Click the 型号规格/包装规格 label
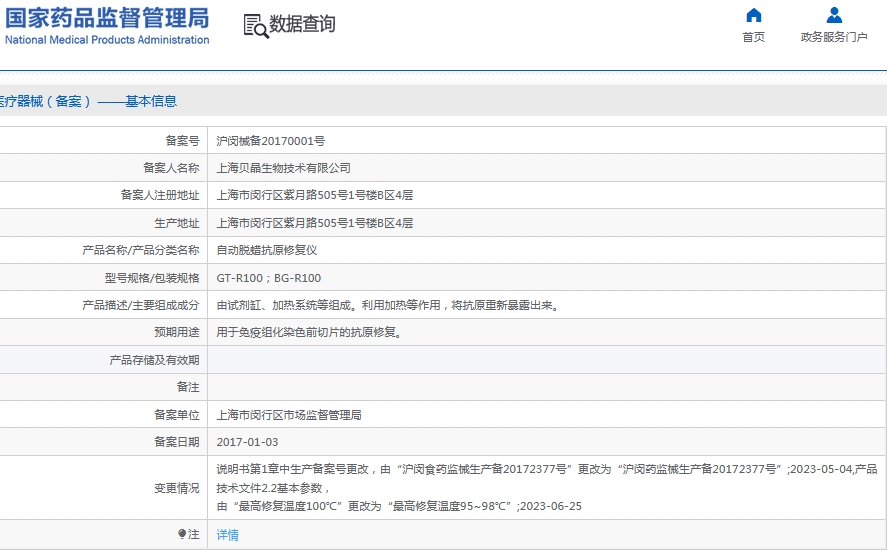 152,278
